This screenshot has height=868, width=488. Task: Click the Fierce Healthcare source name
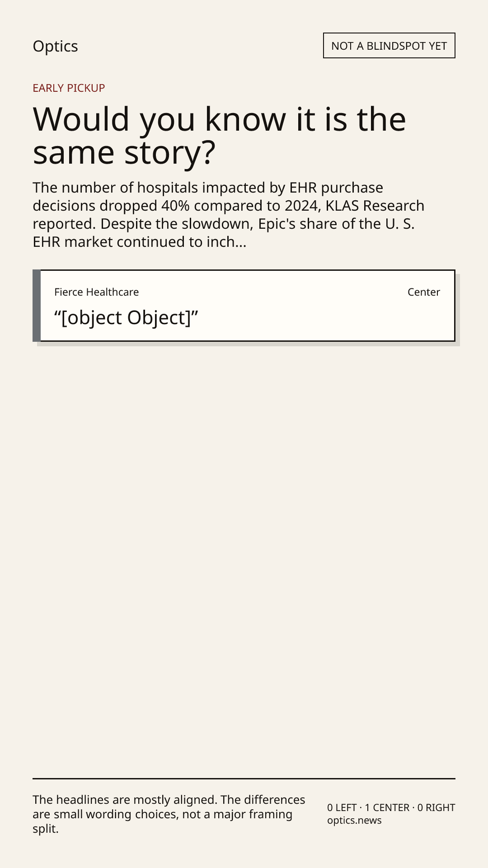pos(97,292)
